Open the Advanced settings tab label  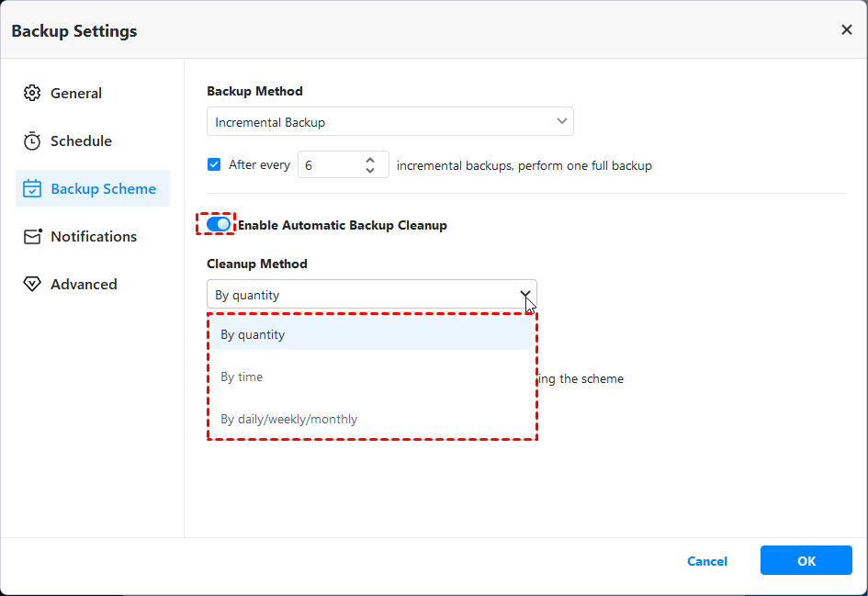pos(84,285)
